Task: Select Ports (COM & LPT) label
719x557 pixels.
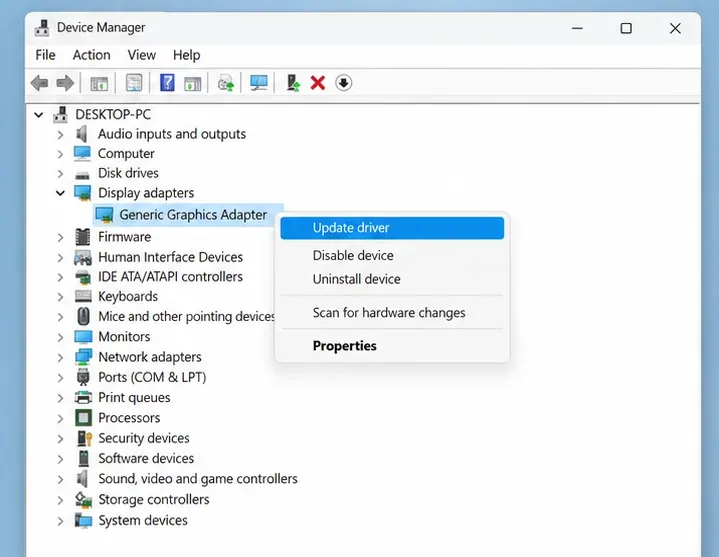Action: point(152,377)
